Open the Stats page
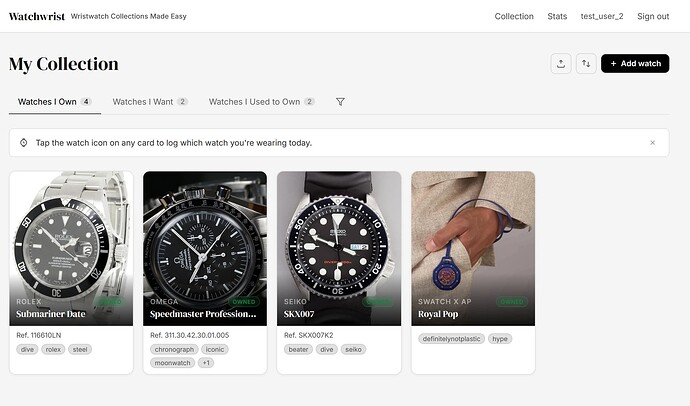The image size is (690, 406). (557, 16)
